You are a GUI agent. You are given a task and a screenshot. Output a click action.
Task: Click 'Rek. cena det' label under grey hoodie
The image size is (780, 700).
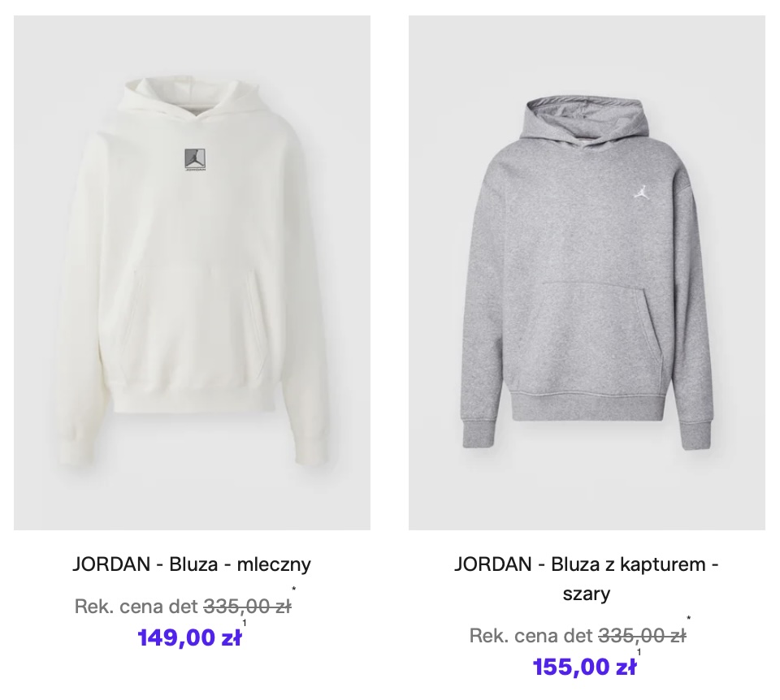[531, 636]
